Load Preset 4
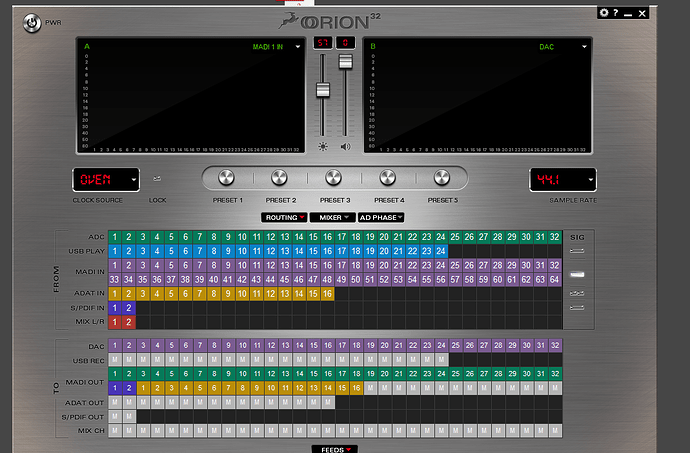This screenshot has width=690, height=453. (x=388, y=177)
